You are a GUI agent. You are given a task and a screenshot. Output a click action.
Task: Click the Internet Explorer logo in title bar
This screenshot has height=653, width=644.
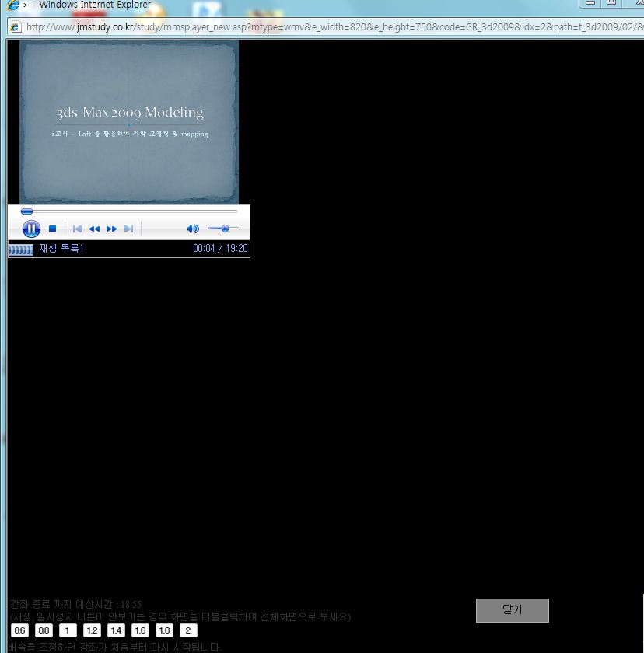(x=13, y=5)
